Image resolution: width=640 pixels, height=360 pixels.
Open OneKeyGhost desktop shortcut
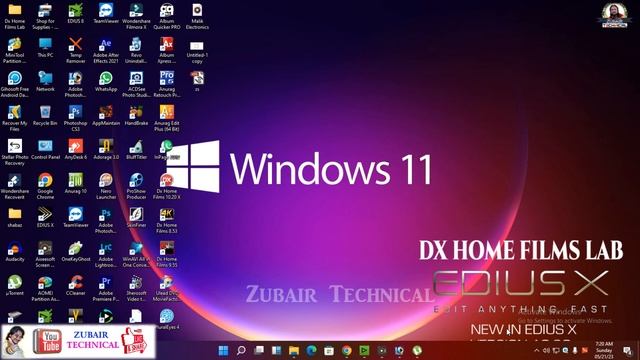click(76, 251)
